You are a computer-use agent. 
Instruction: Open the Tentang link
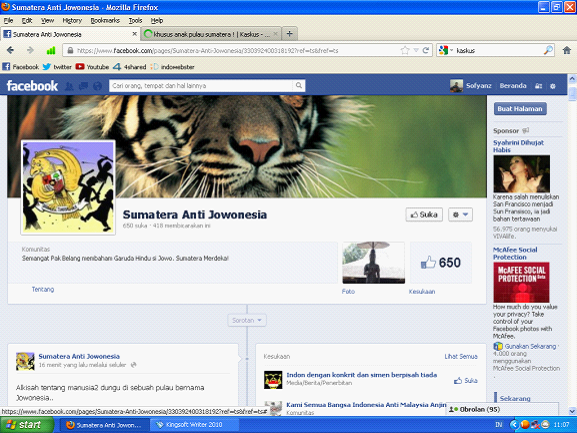click(43, 290)
